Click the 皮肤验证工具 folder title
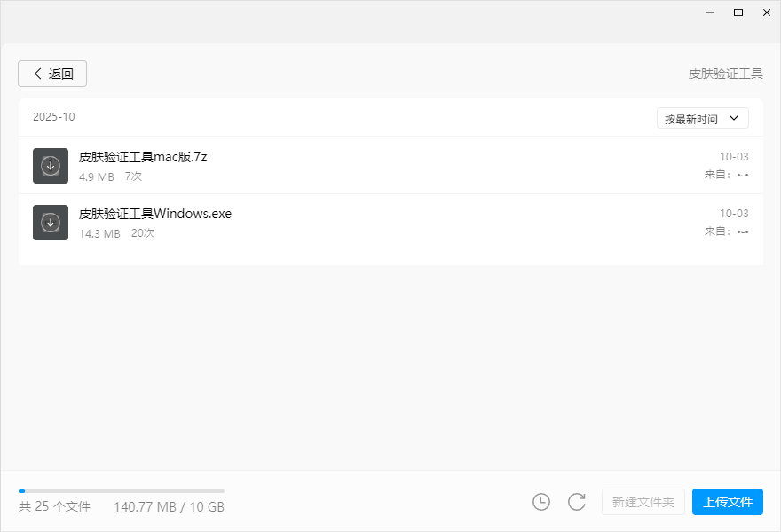Image resolution: width=781 pixels, height=532 pixels. pyautogui.click(x=725, y=74)
